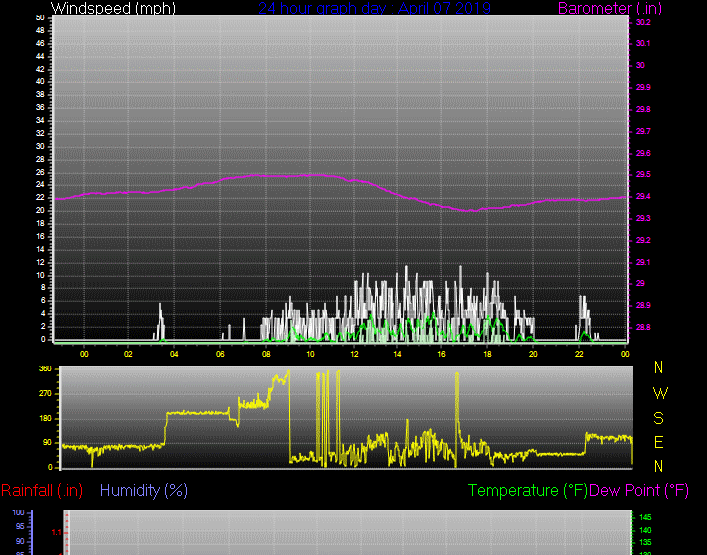Image resolution: width=707 pixels, height=555 pixels.
Task: Click the 'Barometer (.in)' axis title
Action: (x=610, y=8)
